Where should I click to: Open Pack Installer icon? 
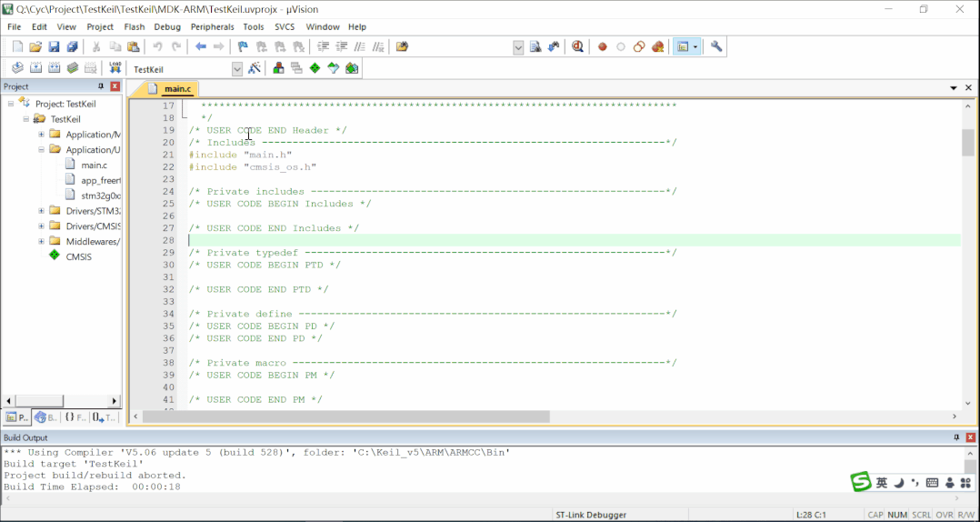click(x=352, y=68)
